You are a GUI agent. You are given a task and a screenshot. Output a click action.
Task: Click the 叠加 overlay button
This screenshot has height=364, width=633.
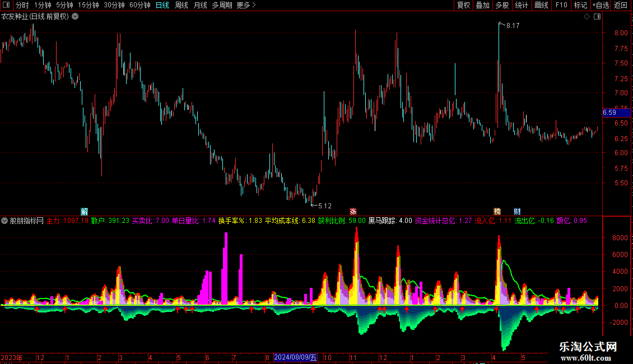pyautogui.click(x=483, y=5)
